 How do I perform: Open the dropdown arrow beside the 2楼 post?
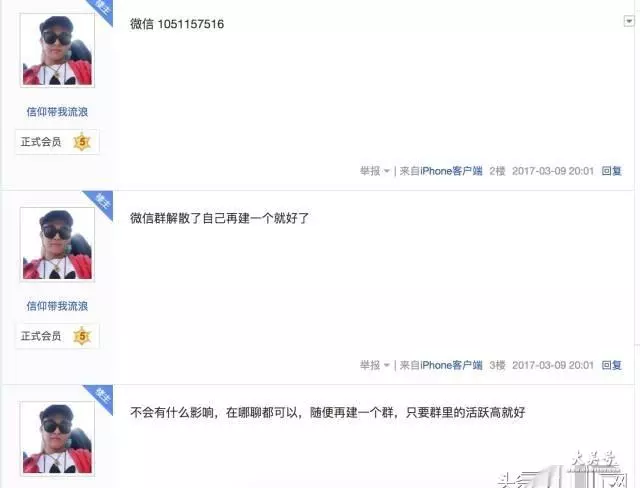tap(629, 21)
